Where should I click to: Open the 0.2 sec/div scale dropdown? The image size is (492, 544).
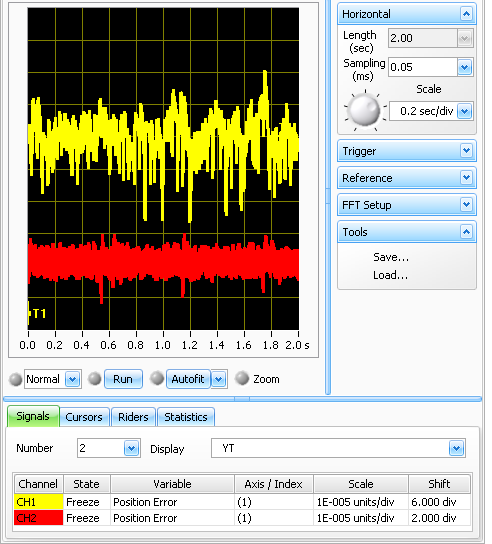[465, 111]
